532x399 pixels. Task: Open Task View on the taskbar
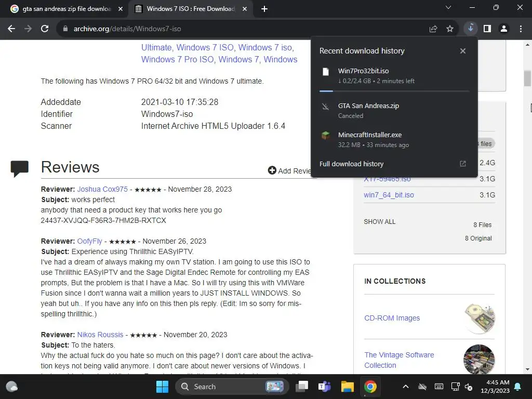[302, 387]
